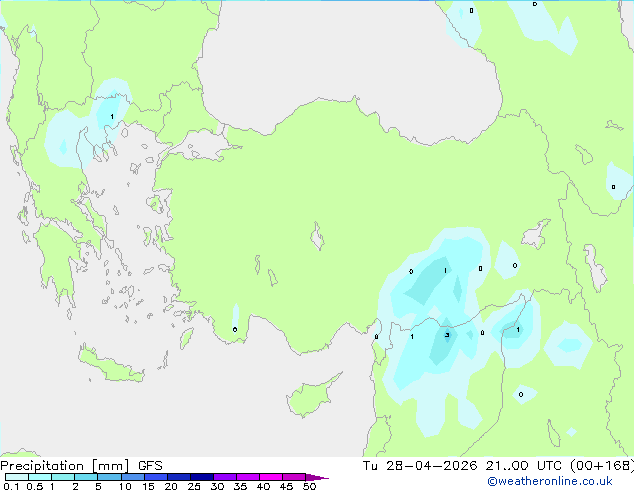Open the weatheronline.co.uk copyright link
Viewport: 634px width, 490px height.
click(x=549, y=481)
